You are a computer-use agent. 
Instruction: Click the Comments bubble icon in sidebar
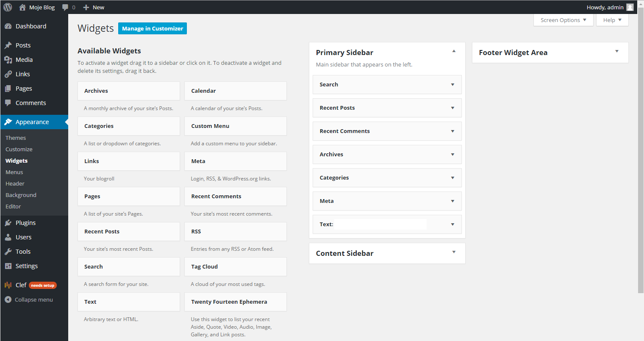(x=8, y=103)
